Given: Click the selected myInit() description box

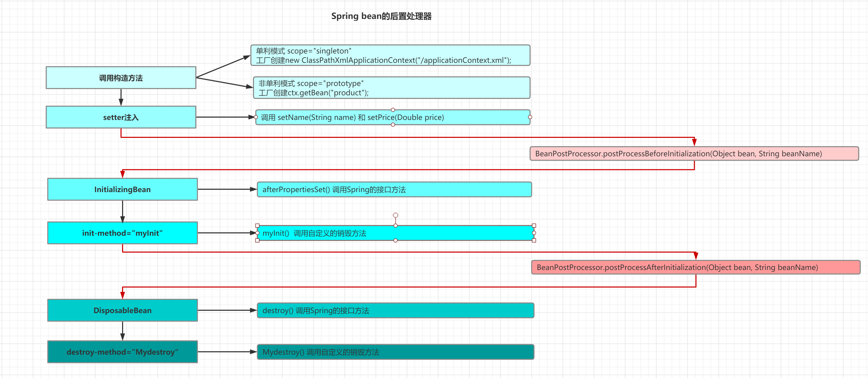Looking at the screenshot, I should (x=396, y=233).
